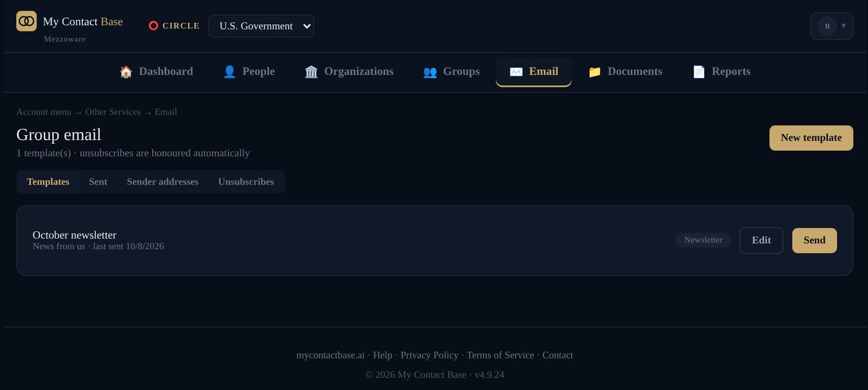The width and height of the screenshot is (868, 390).
Task: Click the Documents folder icon
Action: [595, 72]
